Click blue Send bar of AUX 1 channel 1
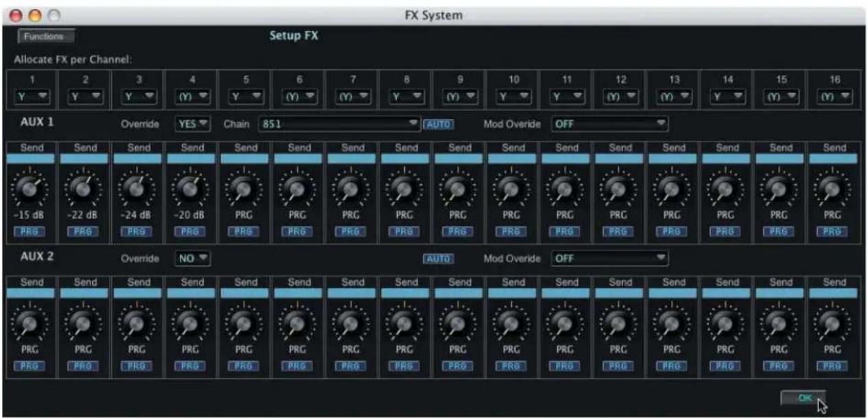The image size is (868, 418). click(32, 159)
